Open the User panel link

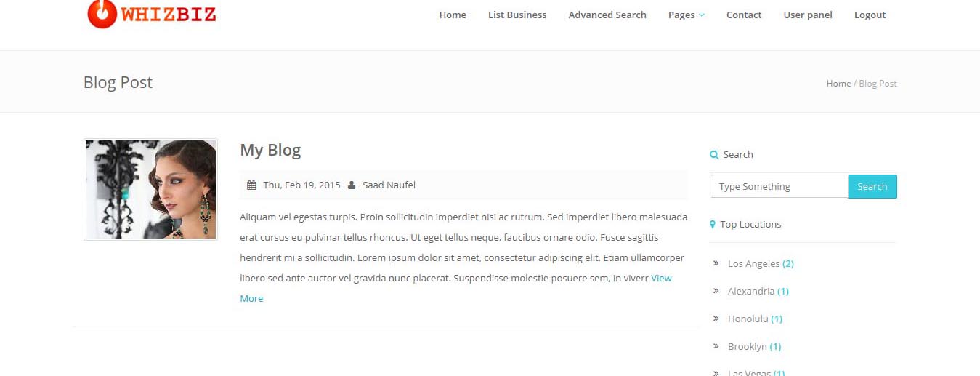tap(808, 15)
